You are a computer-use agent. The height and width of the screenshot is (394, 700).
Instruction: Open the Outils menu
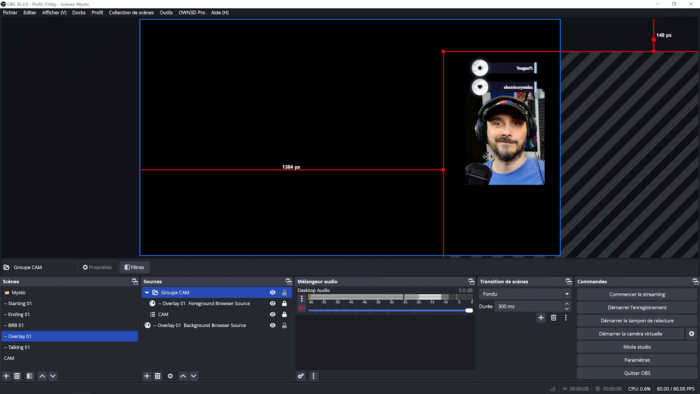pyautogui.click(x=166, y=12)
